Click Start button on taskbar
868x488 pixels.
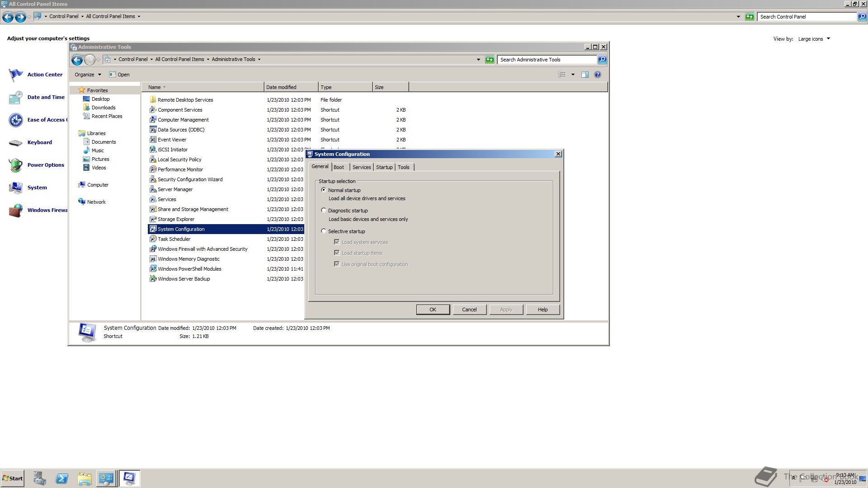point(12,479)
